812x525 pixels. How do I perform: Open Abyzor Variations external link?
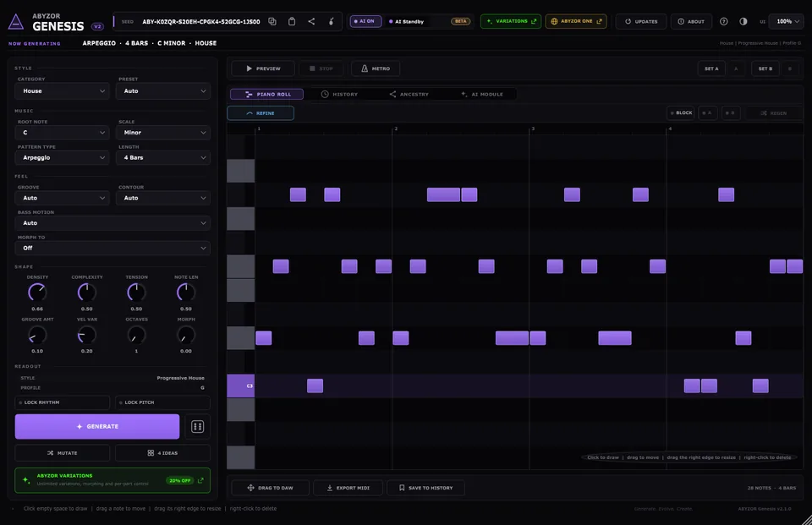click(511, 21)
